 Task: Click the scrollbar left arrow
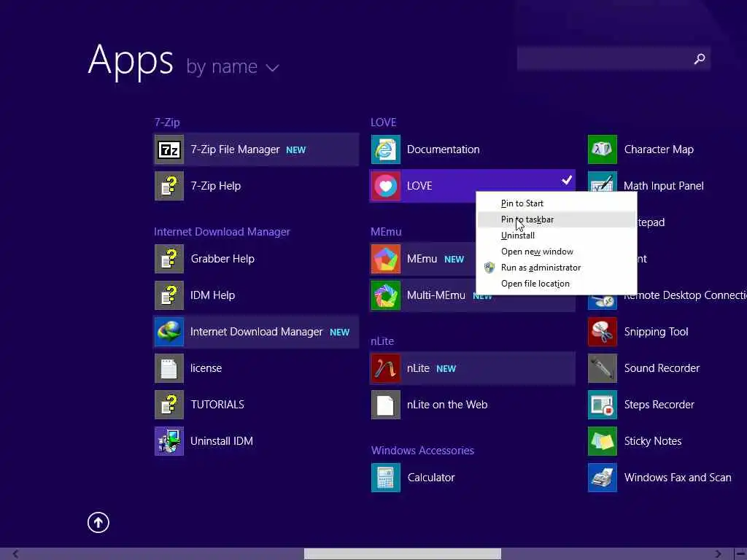[x=15, y=554]
